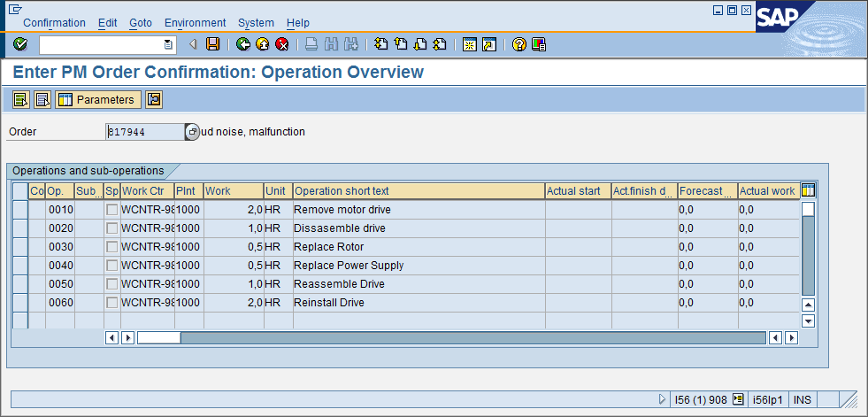Click the left-side horizontal scroll left arrow
The image size is (868, 417).
[111, 337]
